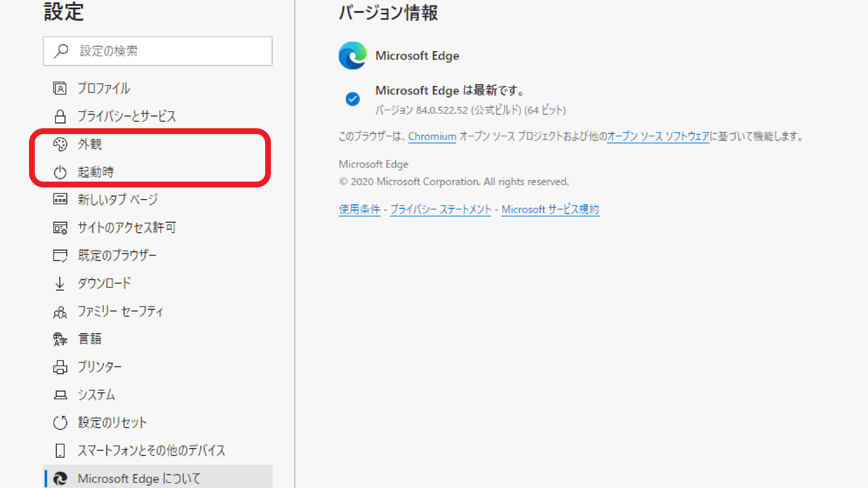
Task: Click the printer icon in sidebar
Action: tap(60, 367)
